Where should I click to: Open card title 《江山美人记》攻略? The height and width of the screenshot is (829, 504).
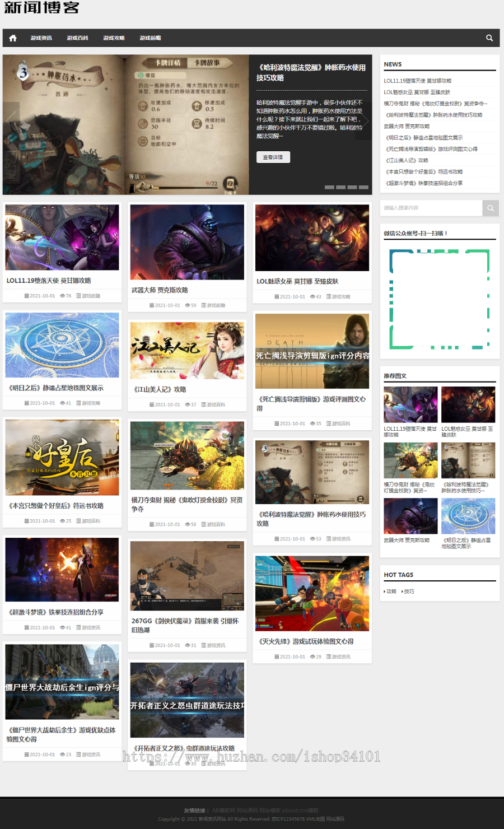click(x=159, y=389)
